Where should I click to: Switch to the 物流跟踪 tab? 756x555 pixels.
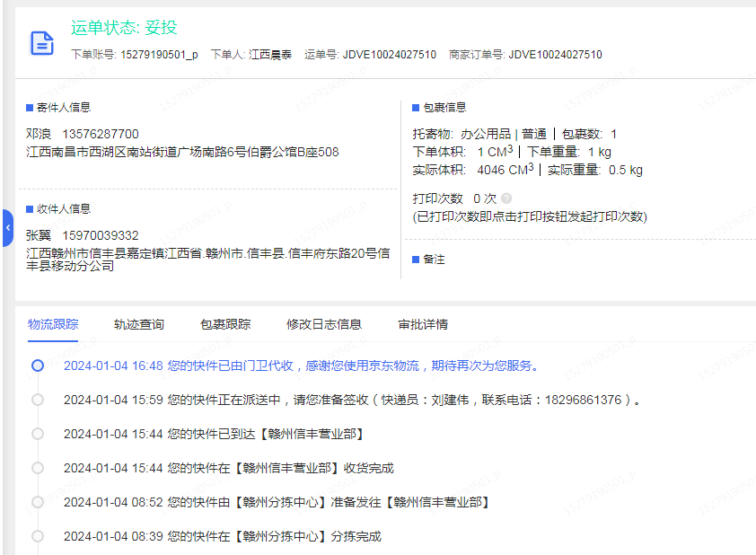pyautogui.click(x=53, y=324)
